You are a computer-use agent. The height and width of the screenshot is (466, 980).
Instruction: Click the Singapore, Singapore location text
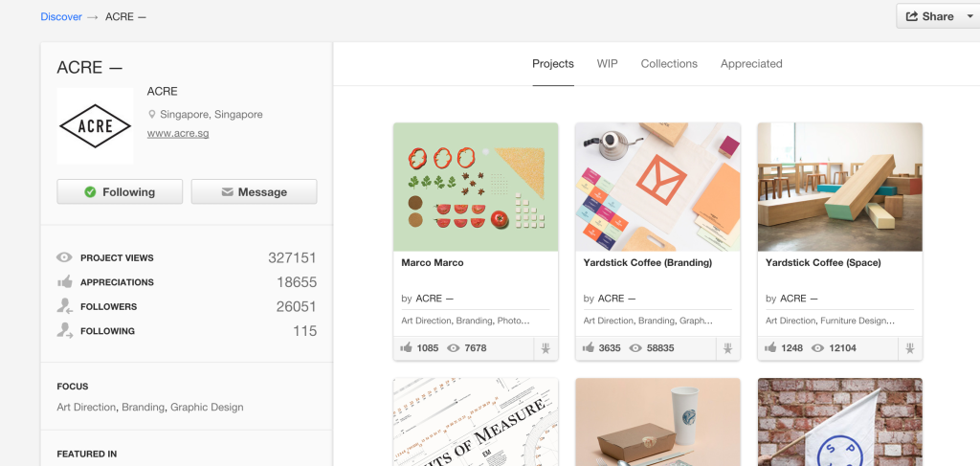[x=212, y=114]
